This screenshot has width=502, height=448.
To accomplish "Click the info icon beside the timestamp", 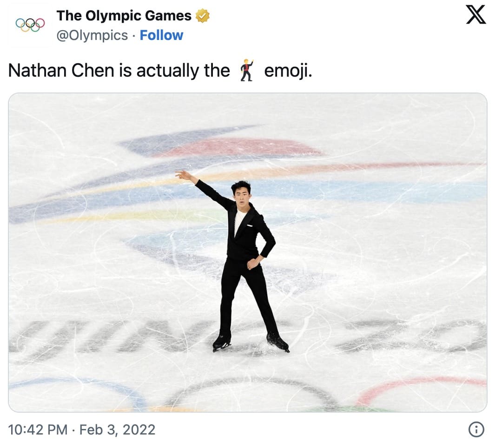I will (476, 429).
